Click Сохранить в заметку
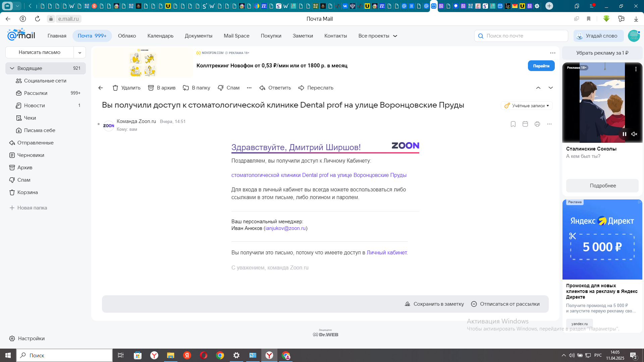The image size is (644, 362). click(x=434, y=304)
